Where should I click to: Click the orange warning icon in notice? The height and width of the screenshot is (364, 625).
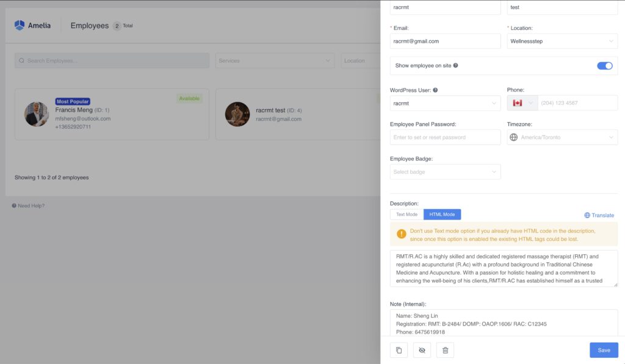click(401, 234)
